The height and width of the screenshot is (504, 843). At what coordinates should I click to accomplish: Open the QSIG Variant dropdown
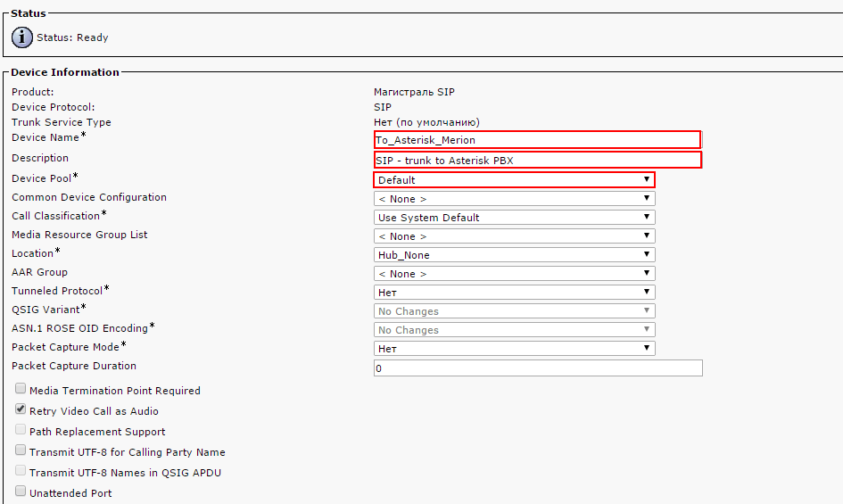coord(514,311)
